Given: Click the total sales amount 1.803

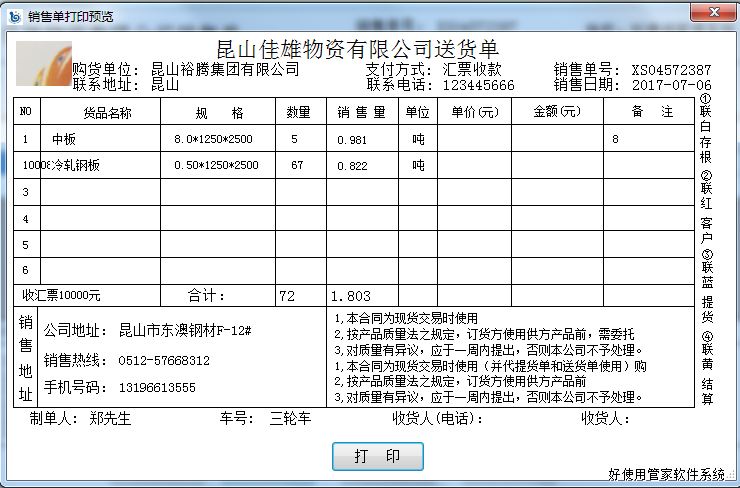Looking at the screenshot, I should [352, 296].
